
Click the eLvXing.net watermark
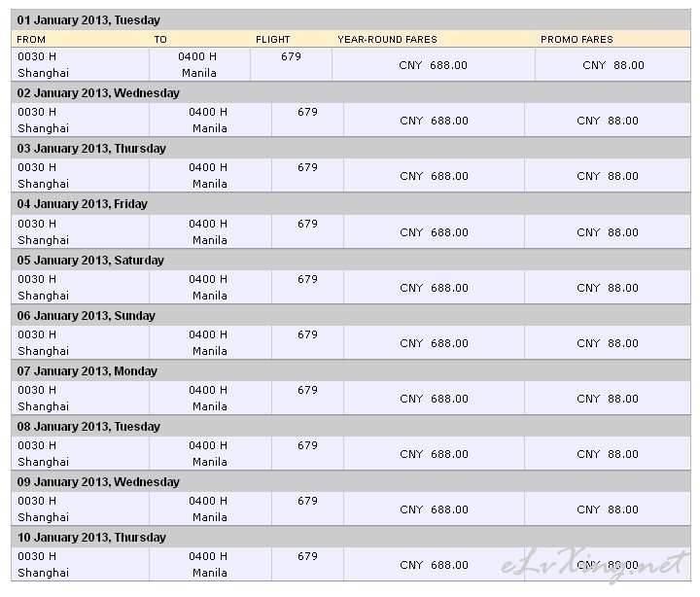(594, 565)
